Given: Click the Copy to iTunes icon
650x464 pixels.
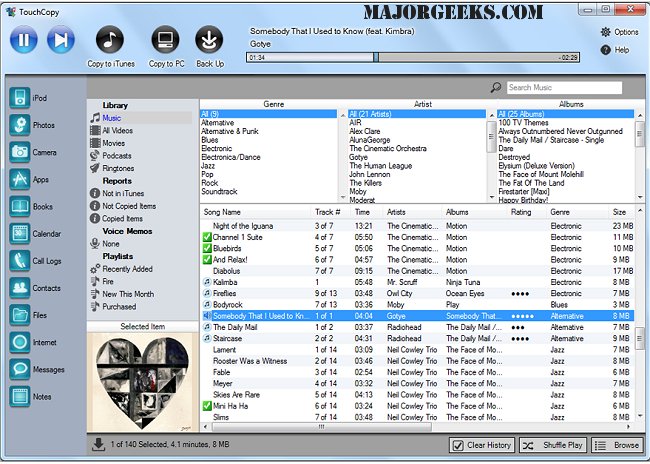Looking at the screenshot, I should [110, 40].
